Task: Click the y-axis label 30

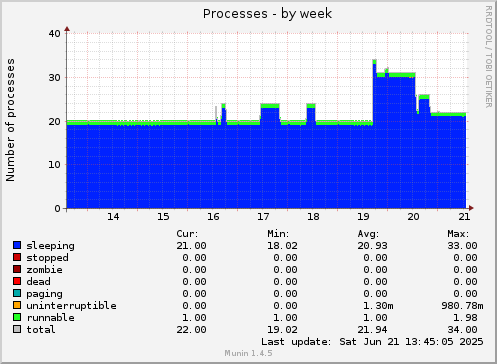Action: pos(54,78)
